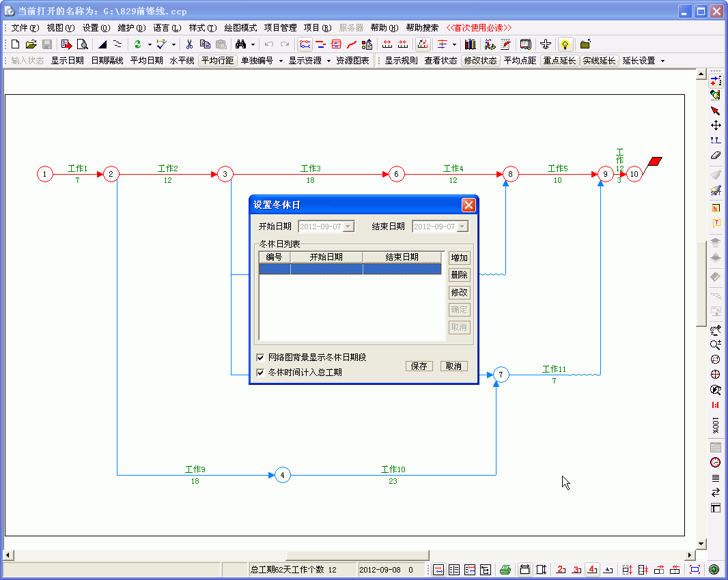Click the green radar circle status icon

pyautogui.click(x=714, y=569)
